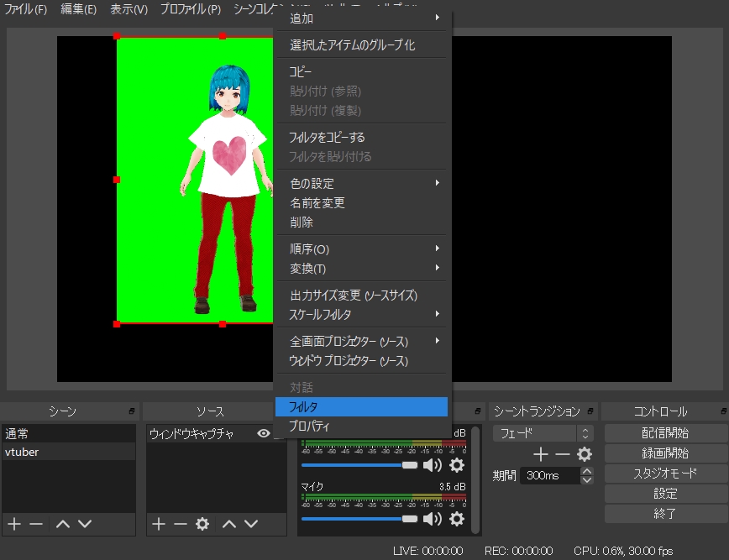Remove selected source with minus icon

pyautogui.click(x=181, y=524)
